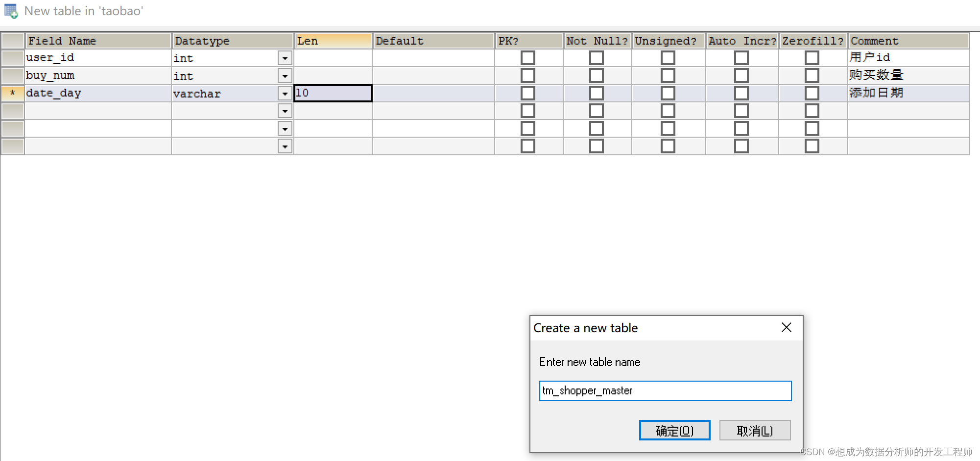The image size is (980, 461).
Task: Cancel dialog with 取消(L) button
Action: (755, 430)
